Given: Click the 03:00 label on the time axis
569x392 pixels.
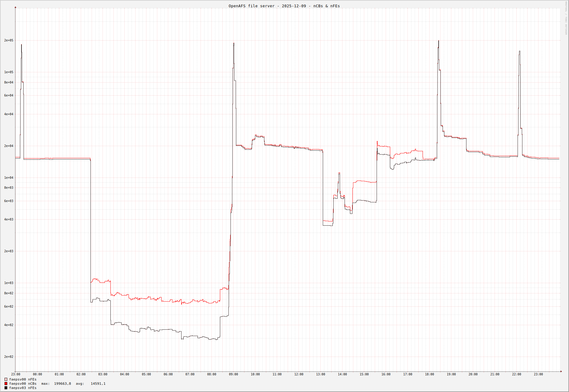Looking at the screenshot, I should point(103,374).
